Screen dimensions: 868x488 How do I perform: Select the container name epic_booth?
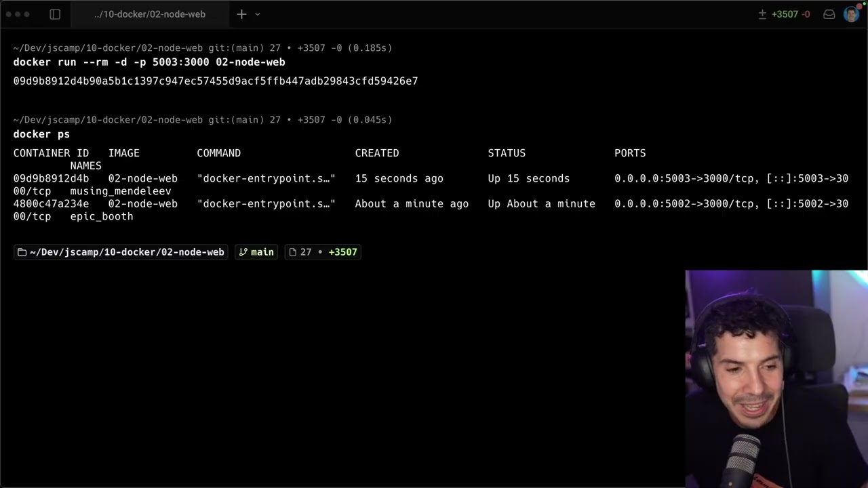coord(102,217)
